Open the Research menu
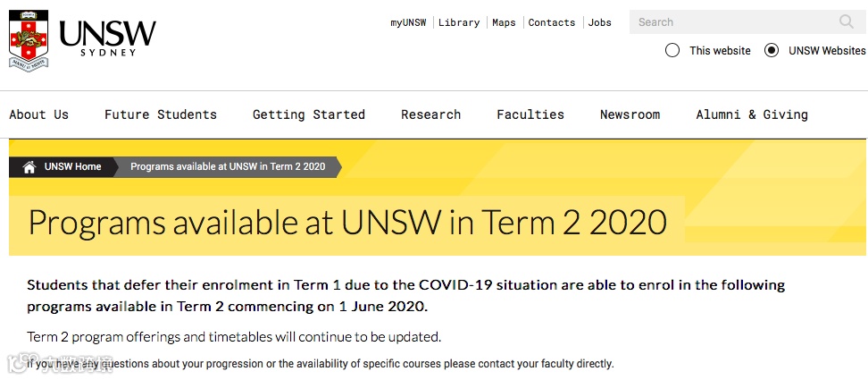 pyautogui.click(x=431, y=114)
